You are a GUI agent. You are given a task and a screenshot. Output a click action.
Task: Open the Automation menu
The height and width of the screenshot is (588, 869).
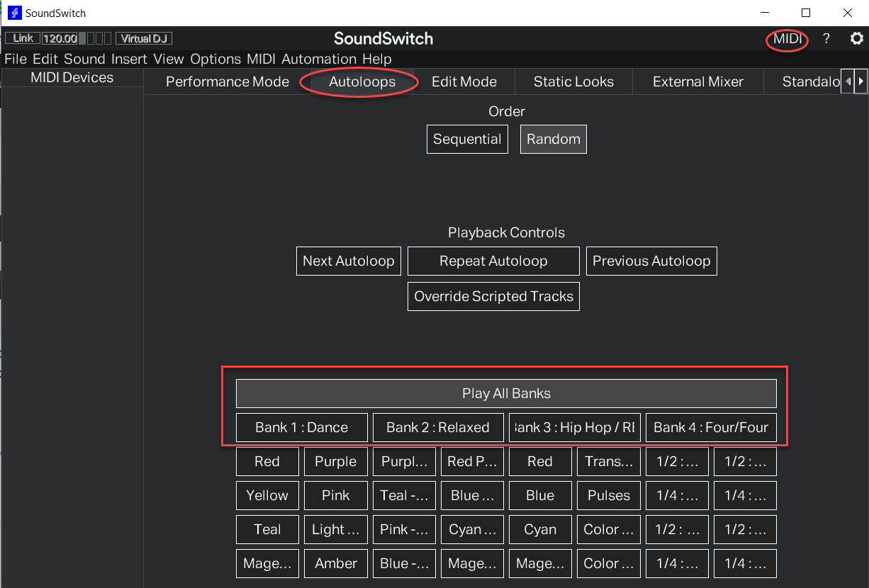pos(319,59)
